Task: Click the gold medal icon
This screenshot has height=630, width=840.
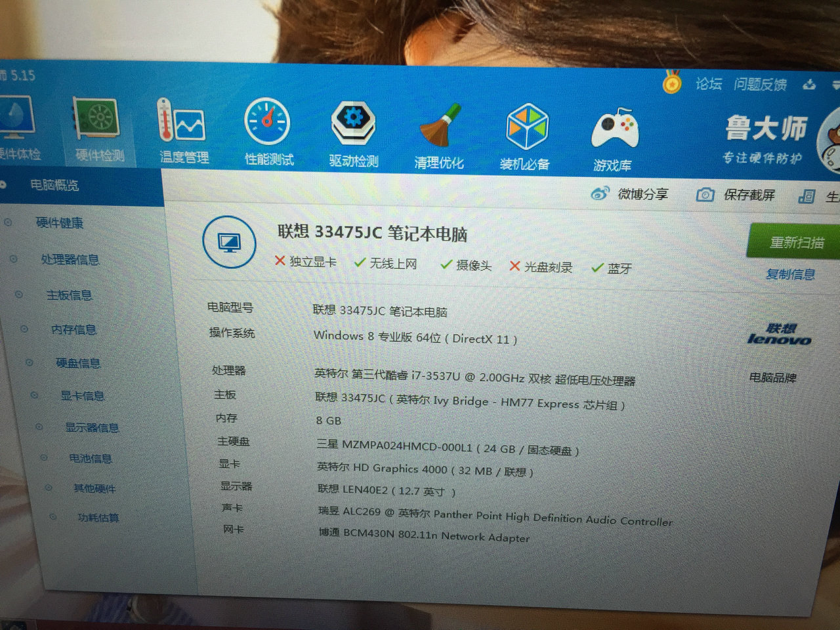Action: pyautogui.click(x=671, y=82)
